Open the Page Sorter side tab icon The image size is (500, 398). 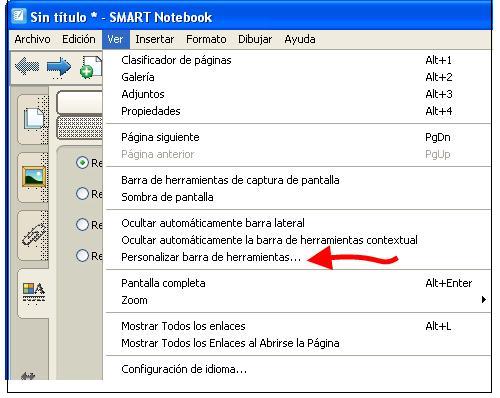(x=33, y=119)
